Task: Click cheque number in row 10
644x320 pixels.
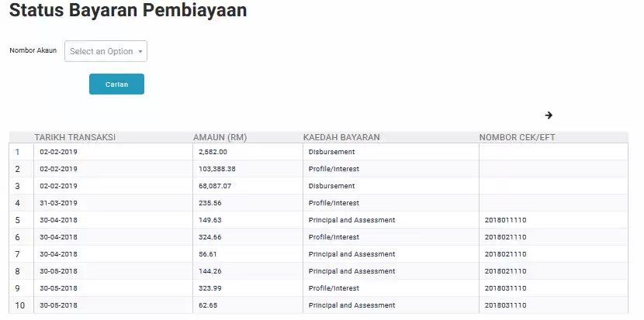Action: tap(505, 305)
